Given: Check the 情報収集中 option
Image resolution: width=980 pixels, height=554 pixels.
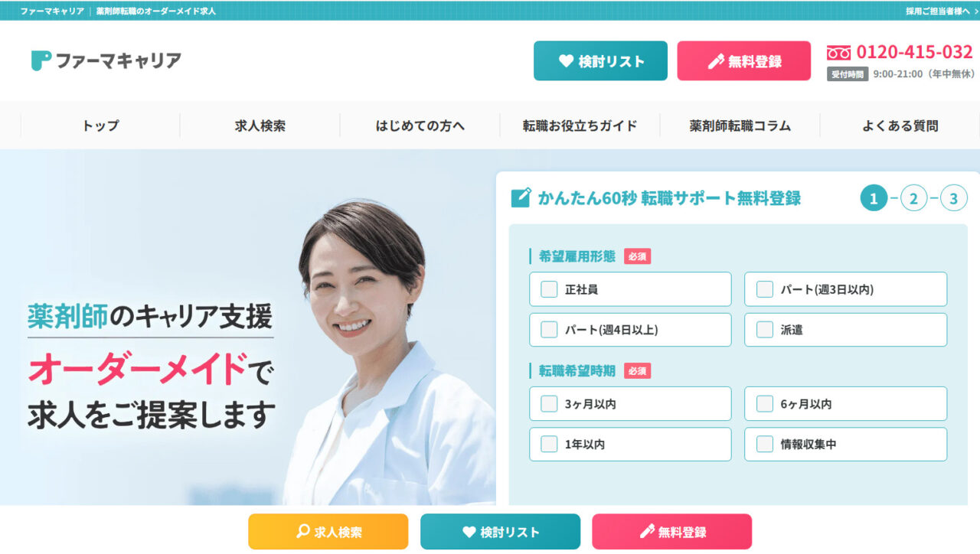Looking at the screenshot, I should point(764,444).
